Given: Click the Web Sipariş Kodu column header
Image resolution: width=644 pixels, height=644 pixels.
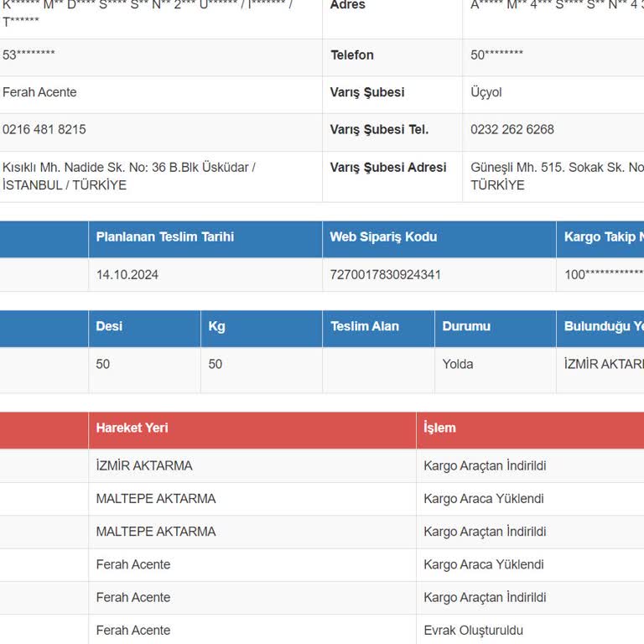Looking at the screenshot, I should pos(383,237).
